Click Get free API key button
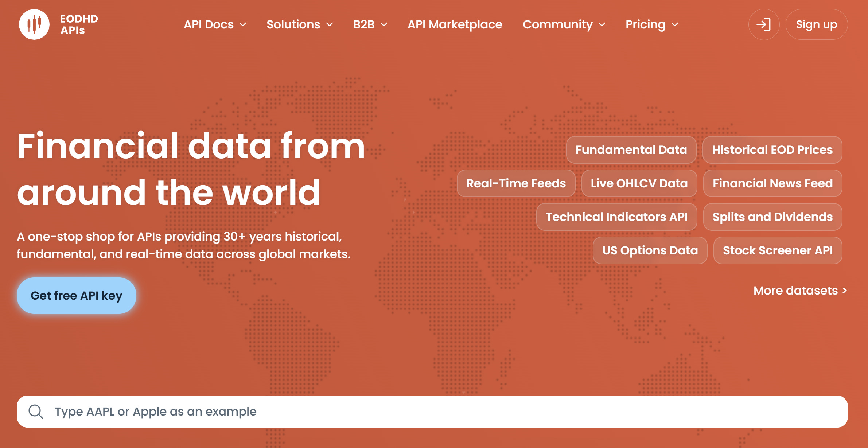Image resolution: width=868 pixels, height=448 pixels. [77, 295]
